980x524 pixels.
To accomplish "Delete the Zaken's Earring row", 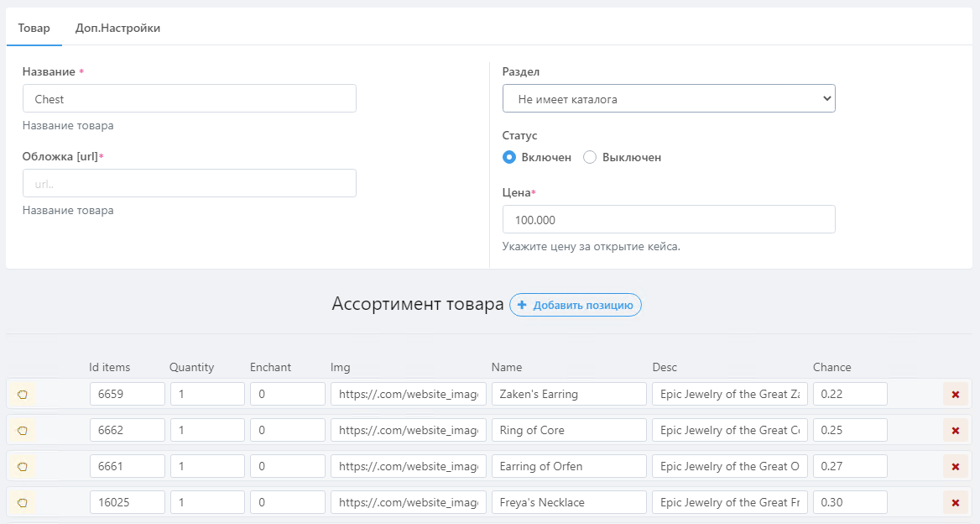I will 955,394.
